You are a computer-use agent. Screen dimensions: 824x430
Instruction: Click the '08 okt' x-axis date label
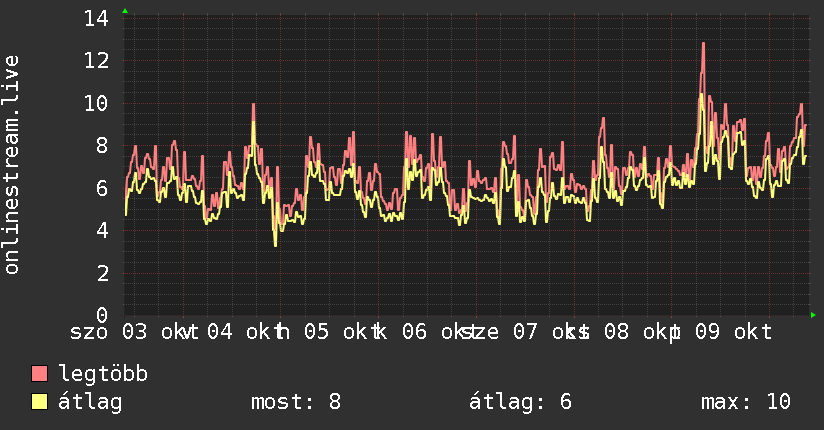coord(643,332)
